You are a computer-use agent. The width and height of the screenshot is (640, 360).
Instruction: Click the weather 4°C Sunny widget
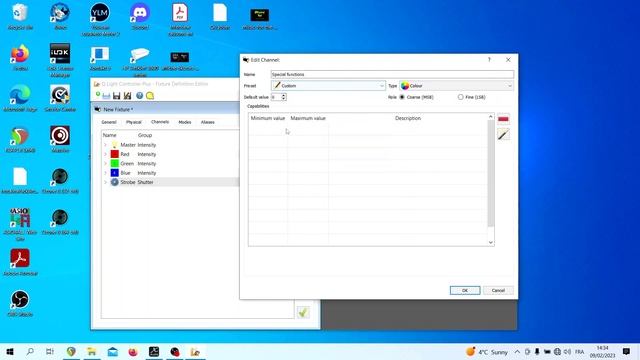487,351
